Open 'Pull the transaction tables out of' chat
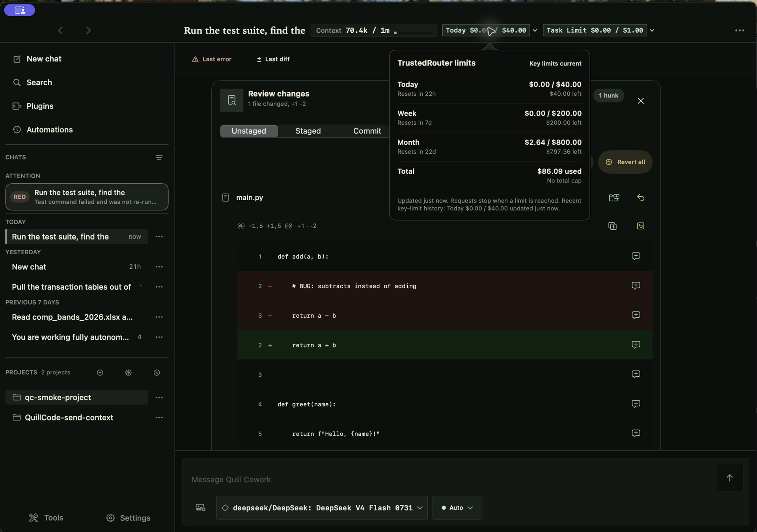 [x=77, y=287]
